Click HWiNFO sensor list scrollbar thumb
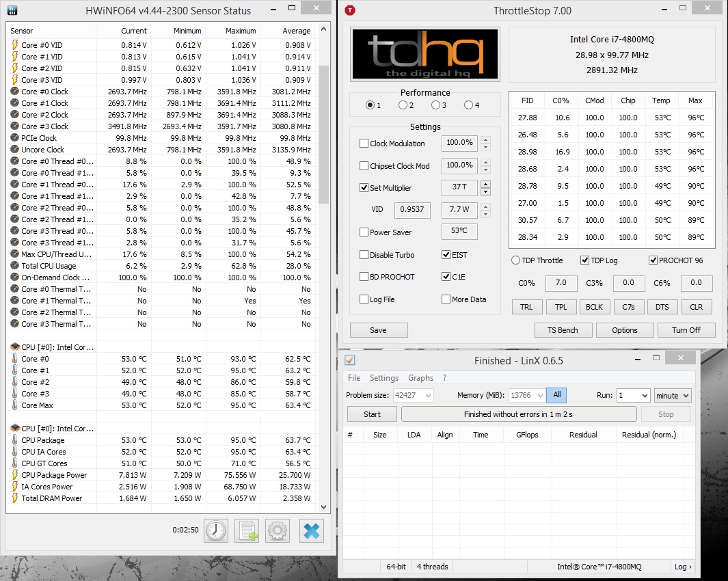 tap(323, 135)
